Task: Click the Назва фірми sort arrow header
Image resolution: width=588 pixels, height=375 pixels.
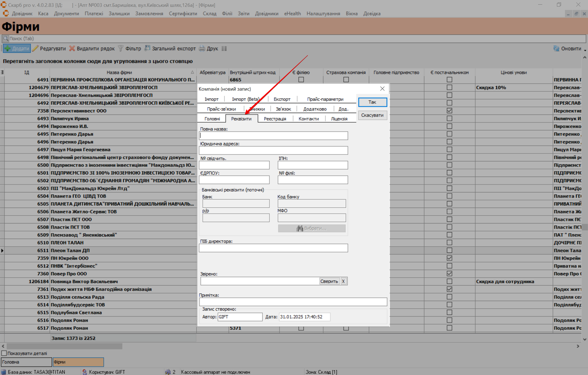Action: tap(192, 72)
